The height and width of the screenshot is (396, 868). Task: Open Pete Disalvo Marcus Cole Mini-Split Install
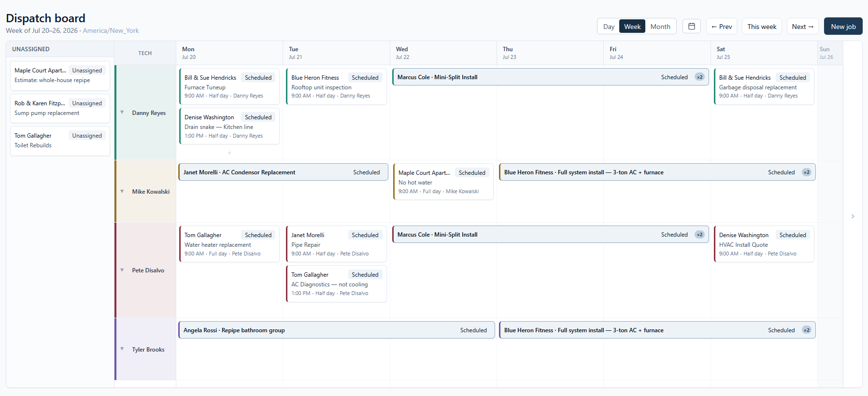pos(551,235)
